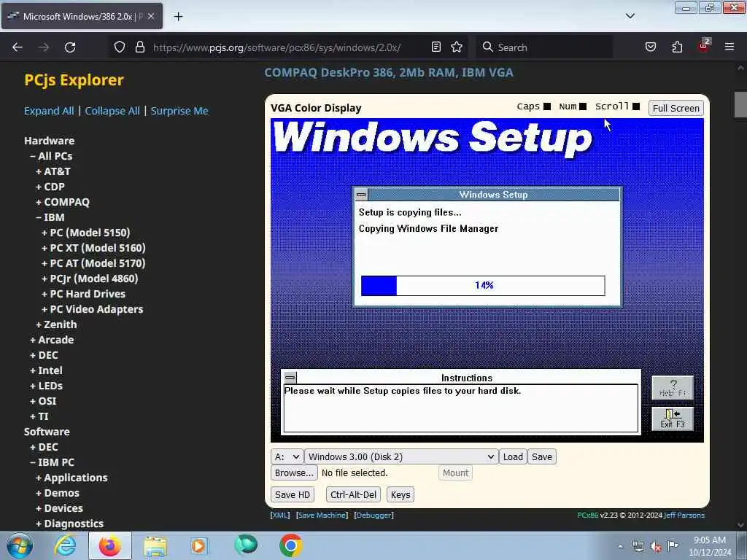Launch Google Chrome from taskbar
Viewport: 747px width, 560px height.
(x=290, y=545)
